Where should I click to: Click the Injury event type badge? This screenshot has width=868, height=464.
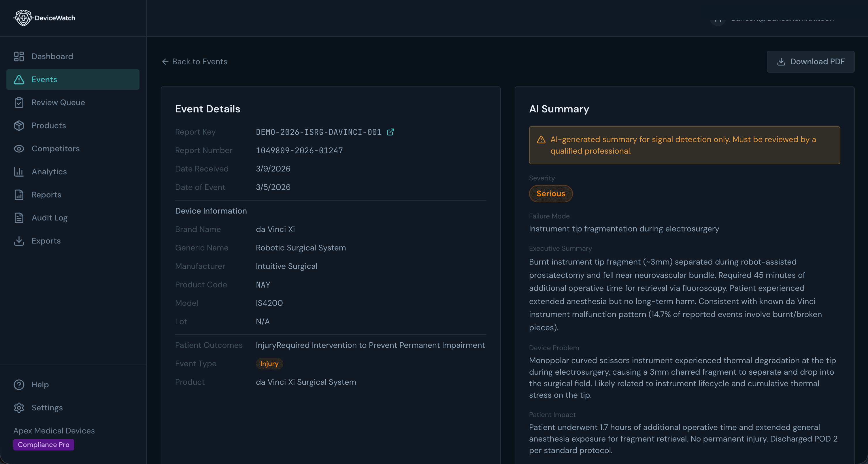tap(269, 364)
